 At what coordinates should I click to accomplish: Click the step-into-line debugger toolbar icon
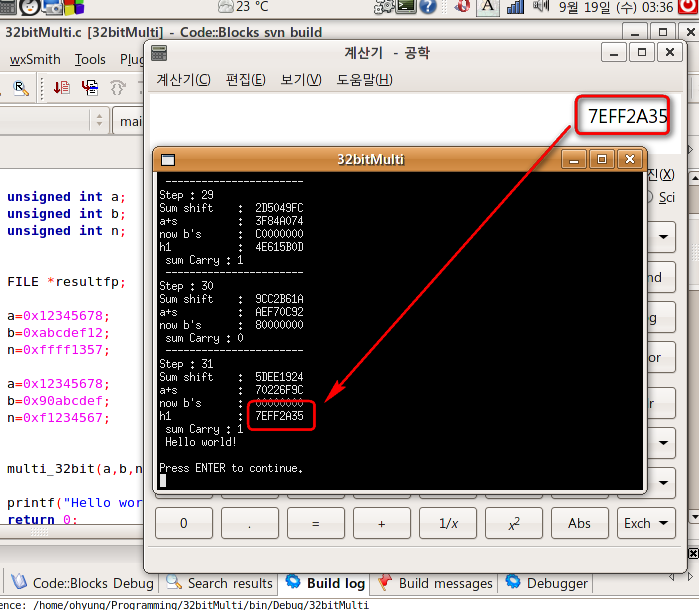pos(90,87)
